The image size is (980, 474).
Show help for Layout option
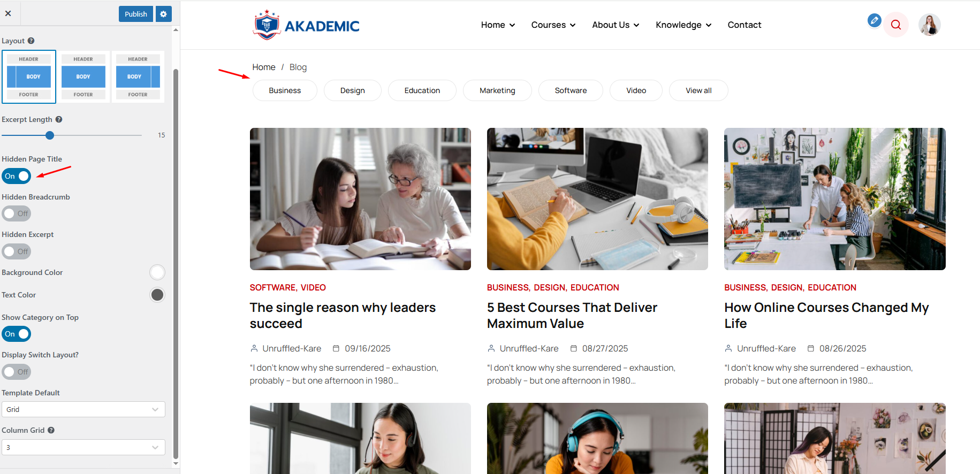(x=31, y=41)
